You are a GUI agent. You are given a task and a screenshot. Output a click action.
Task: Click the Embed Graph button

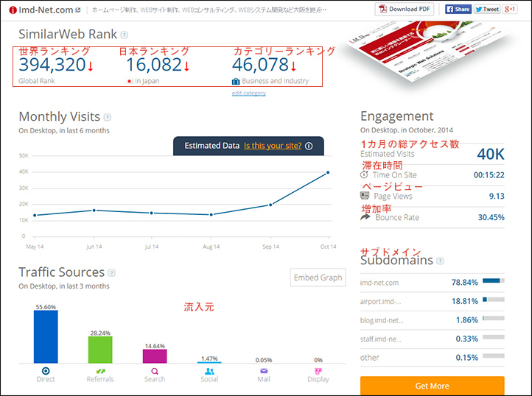tap(318, 277)
